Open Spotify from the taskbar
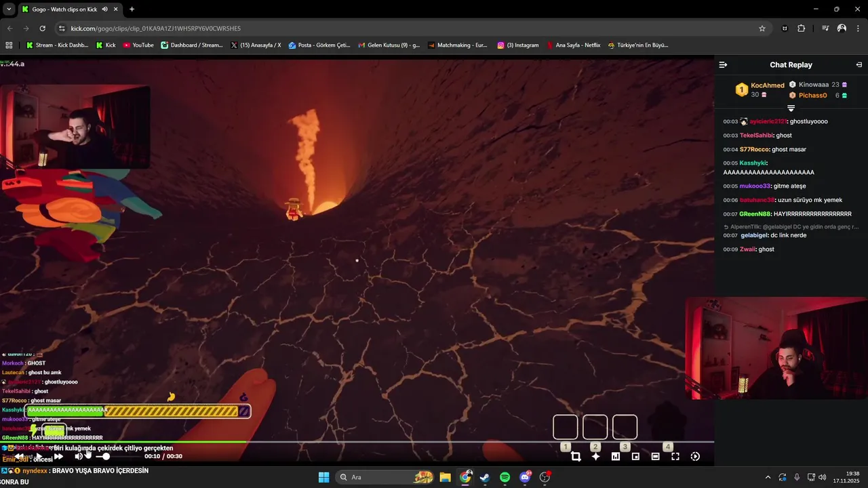Screen dimensions: 868x488 point(505,477)
